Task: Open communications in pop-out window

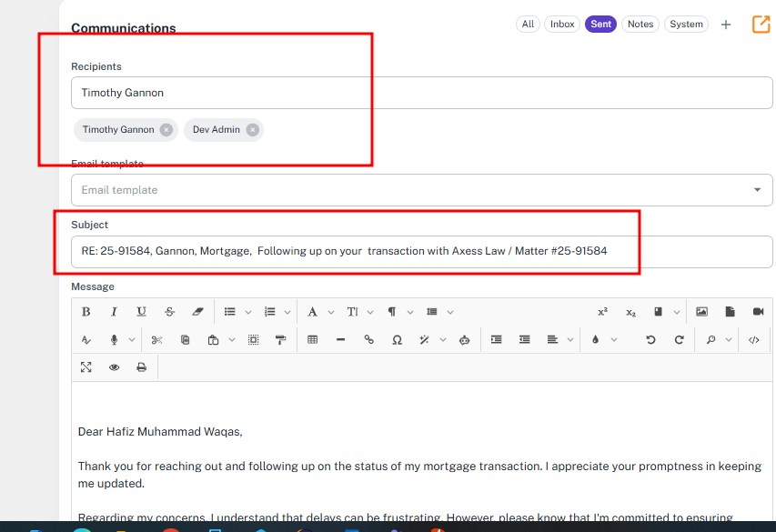Action: 761,25
